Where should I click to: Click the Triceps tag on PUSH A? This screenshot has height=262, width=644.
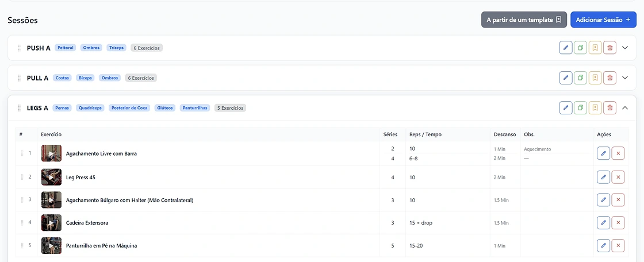(x=116, y=48)
